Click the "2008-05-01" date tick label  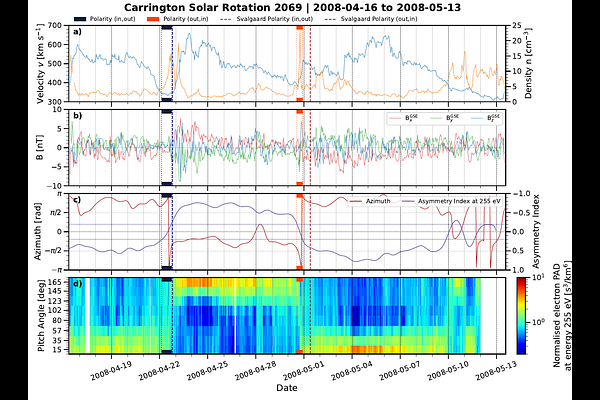tap(304, 371)
